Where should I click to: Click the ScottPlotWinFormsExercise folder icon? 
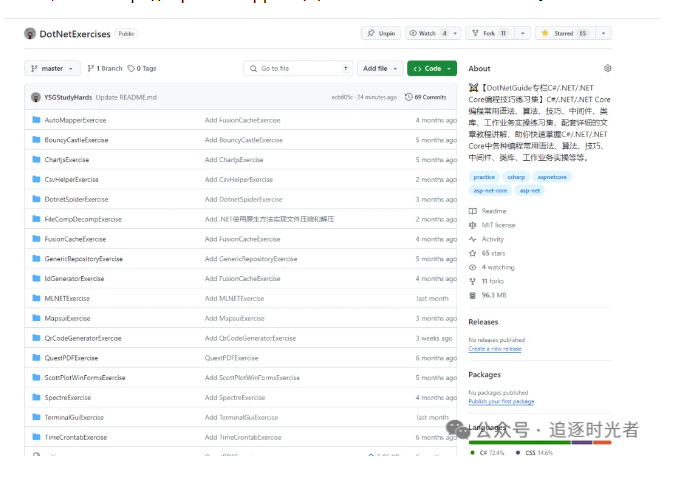pyautogui.click(x=36, y=377)
